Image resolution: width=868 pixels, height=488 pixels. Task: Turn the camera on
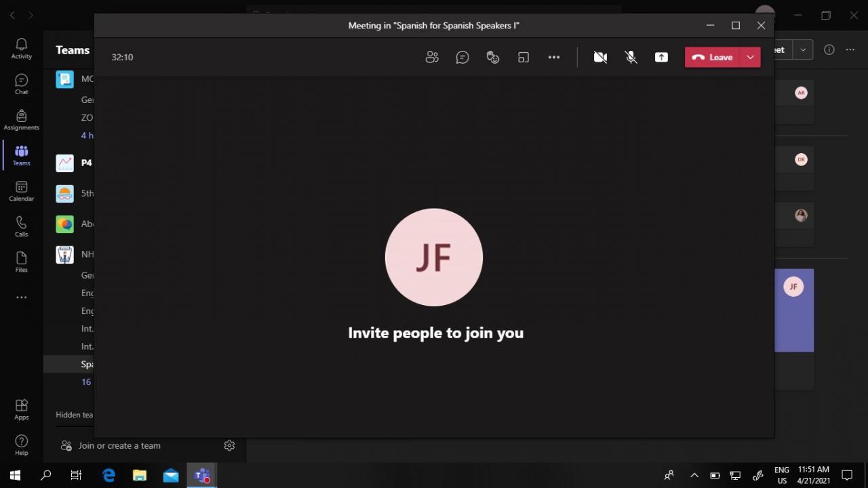pyautogui.click(x=600, y=58)
